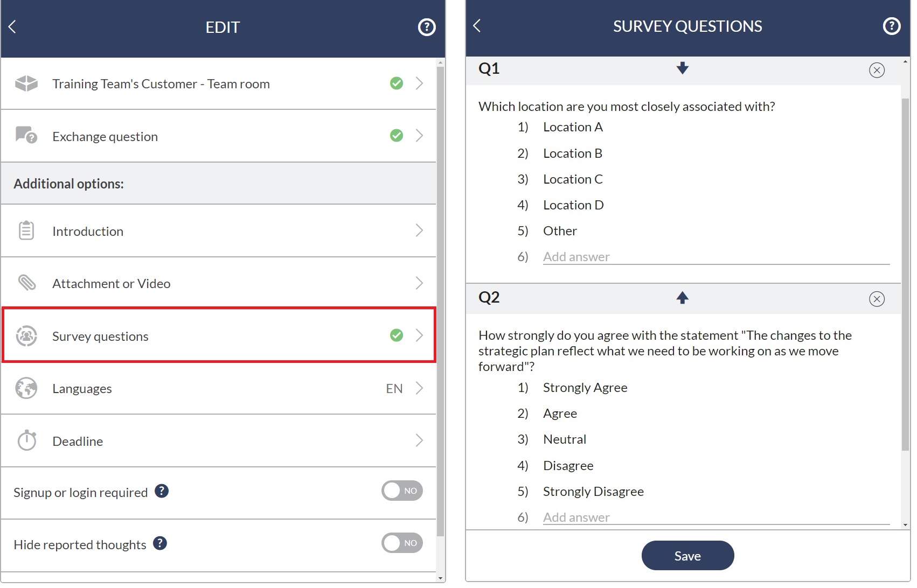Delete question Q1 with the X icon
917x588 pixels.
877,70
